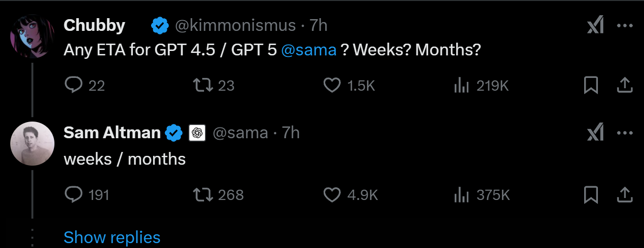The image size is (644, 248).
Task: Open more options on Chubby's tweet
Action: 624,25
